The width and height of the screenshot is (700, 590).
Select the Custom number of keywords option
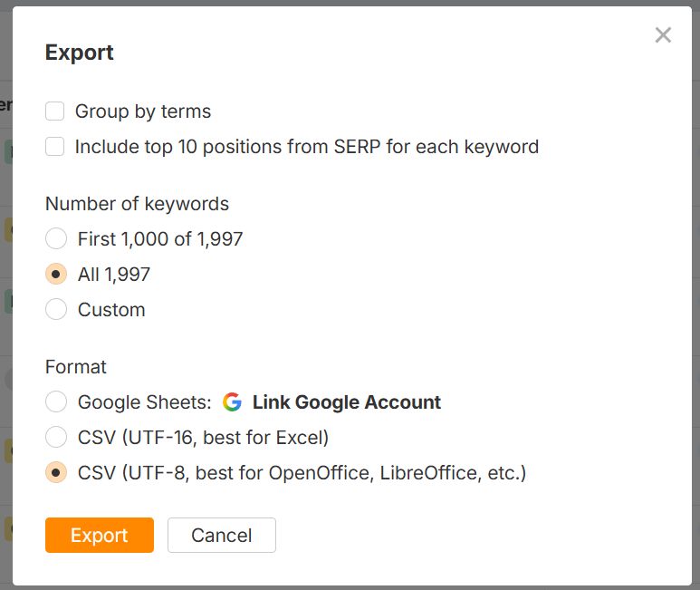(56, 309)
